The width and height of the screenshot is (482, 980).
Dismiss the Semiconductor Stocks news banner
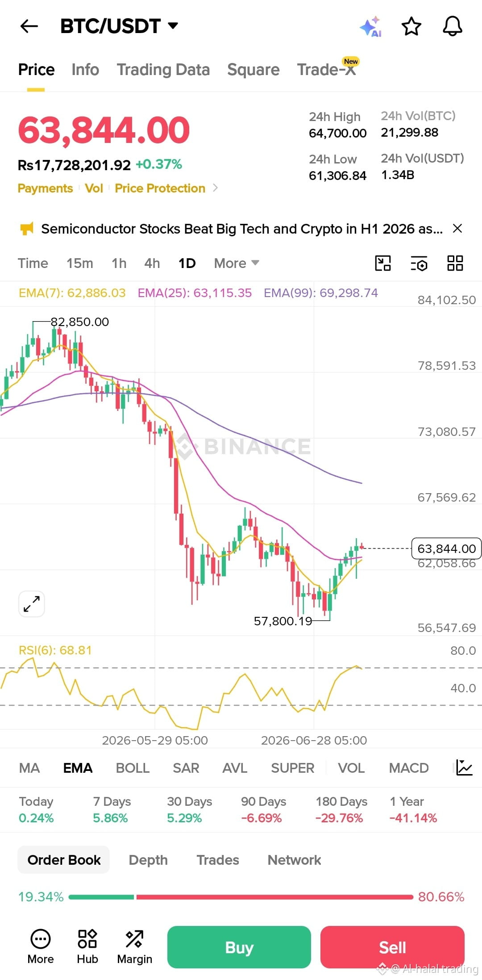[x=457, y=229]
